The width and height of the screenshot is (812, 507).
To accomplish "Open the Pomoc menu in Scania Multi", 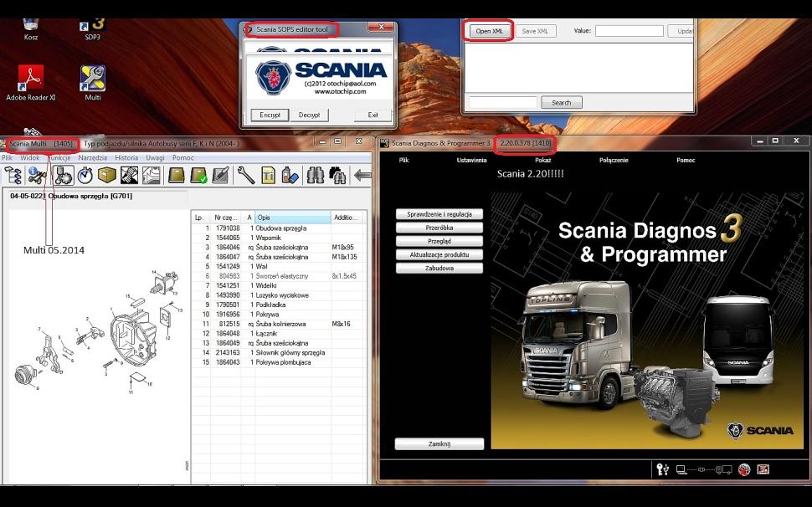I will tap(182, 158).
